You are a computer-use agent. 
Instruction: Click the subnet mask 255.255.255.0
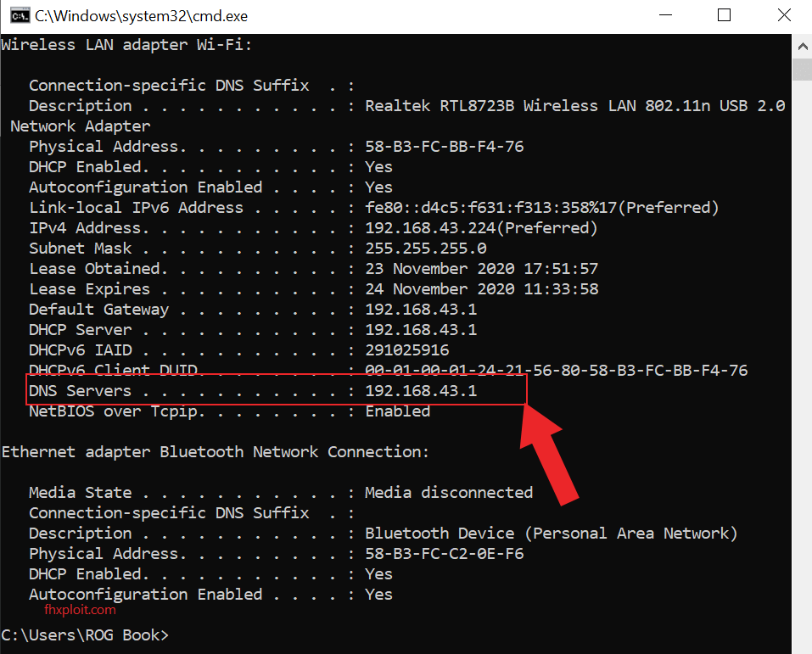tap(426, 249)
